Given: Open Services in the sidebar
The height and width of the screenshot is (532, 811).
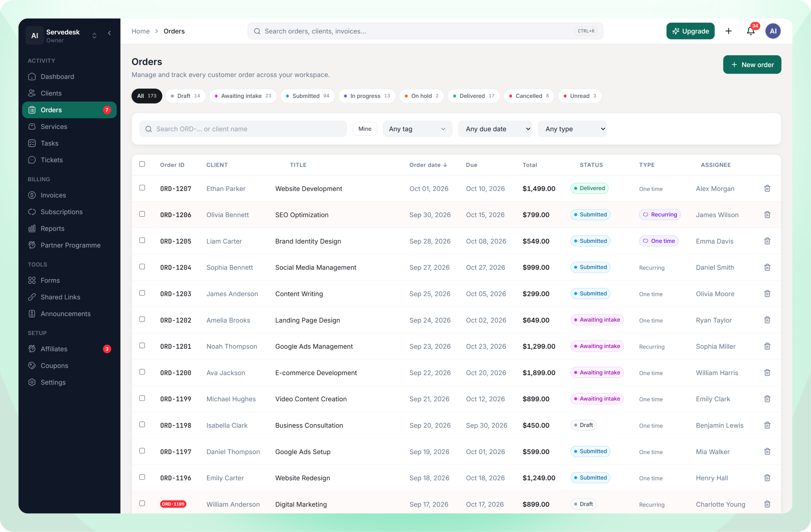Looking at the screenshot, I should (69, 127).
